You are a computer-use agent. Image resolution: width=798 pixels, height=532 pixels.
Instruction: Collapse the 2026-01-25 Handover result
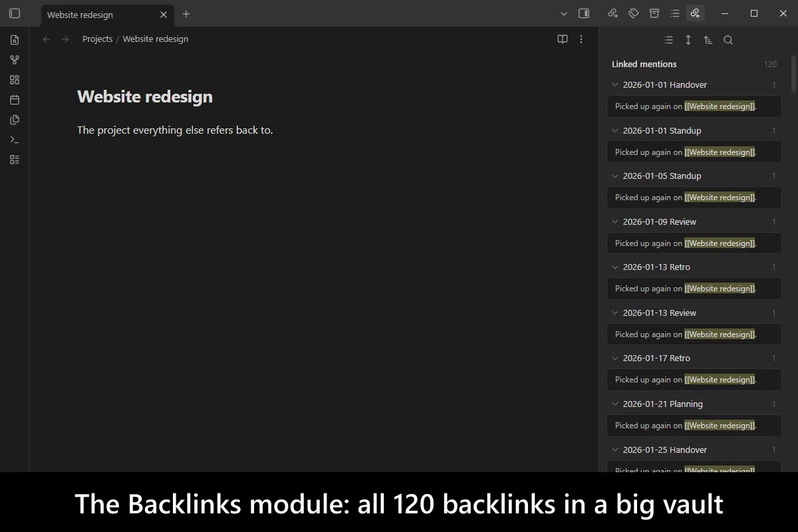tap(615, 450)
